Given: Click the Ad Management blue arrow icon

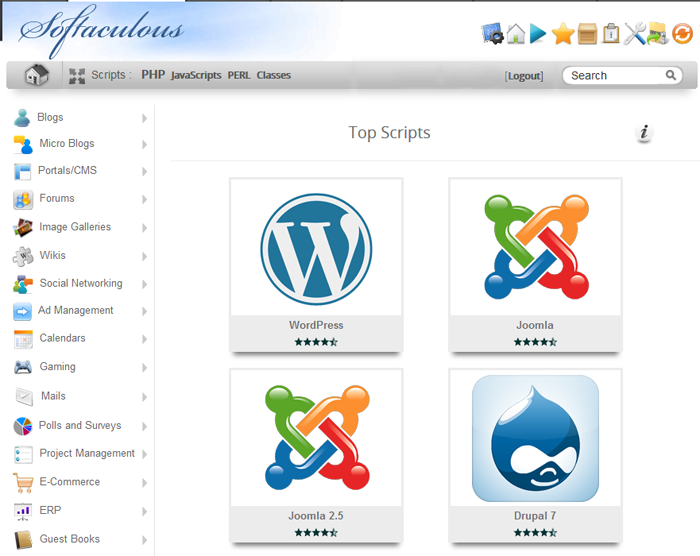Looking at the screenshot, I should (22, 311).
